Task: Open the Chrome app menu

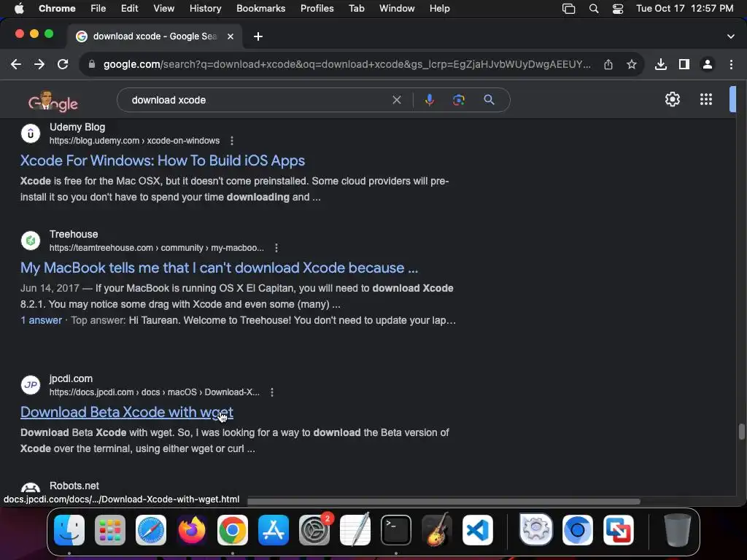Action: click(57, 9)
